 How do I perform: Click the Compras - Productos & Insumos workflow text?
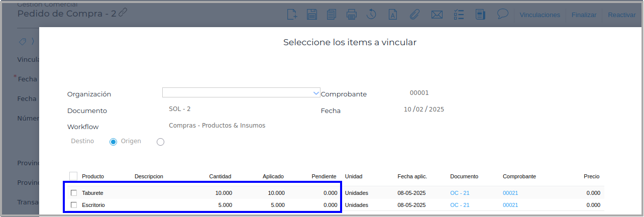pyautogui.click(x=217, y=126)
